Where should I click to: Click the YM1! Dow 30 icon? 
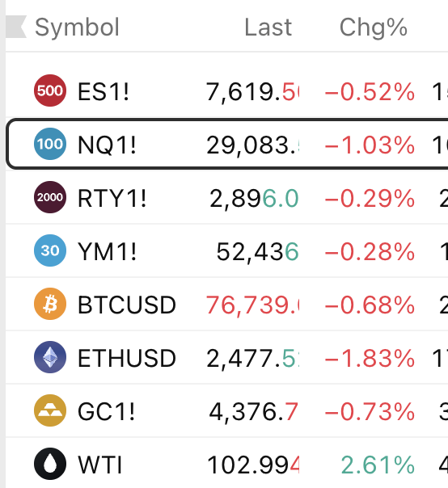pos(50,250)
